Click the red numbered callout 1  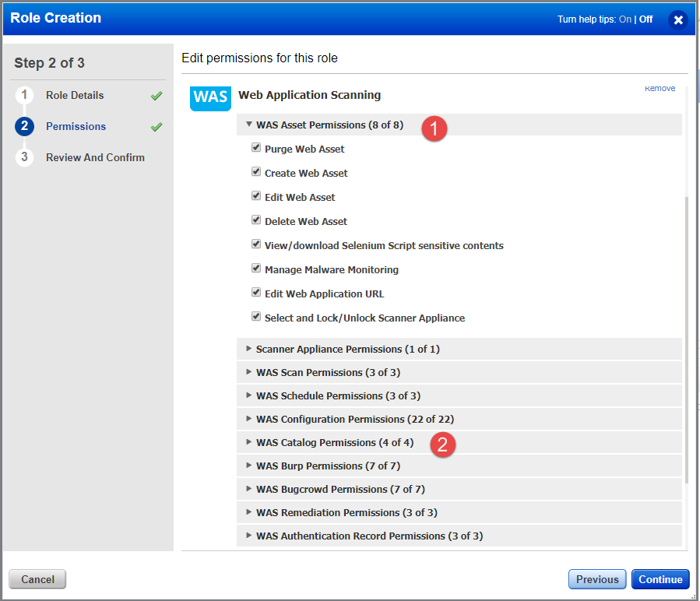434,128
